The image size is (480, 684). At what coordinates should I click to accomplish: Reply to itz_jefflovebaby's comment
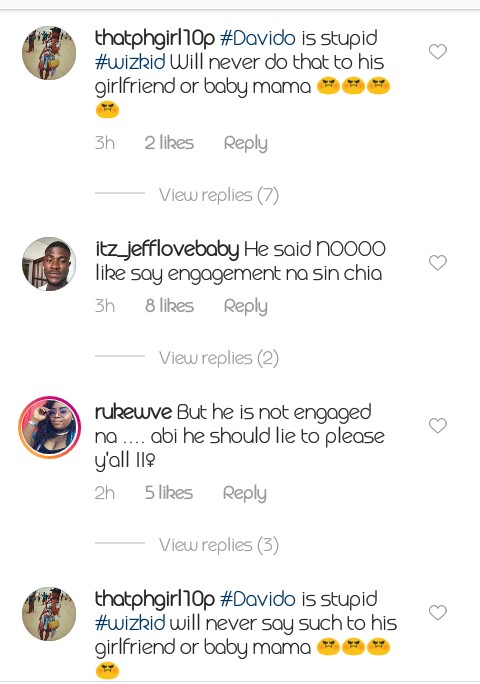pos(245,306)
